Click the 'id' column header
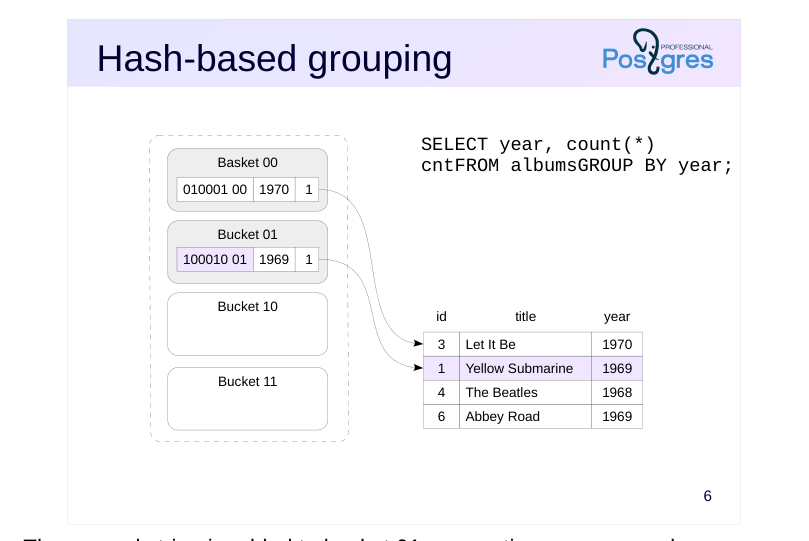 pos(441,317)
